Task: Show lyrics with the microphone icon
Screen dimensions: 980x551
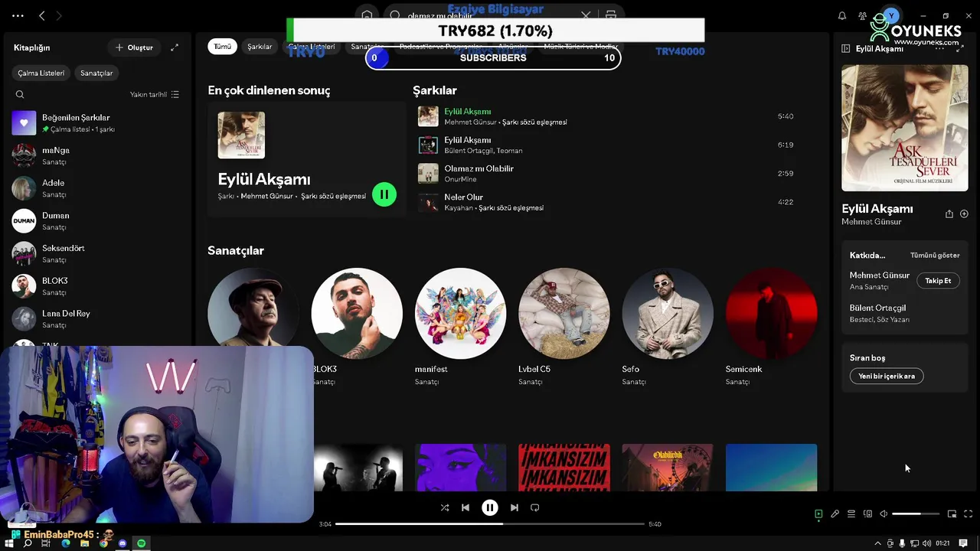Action: pos(835,514)
